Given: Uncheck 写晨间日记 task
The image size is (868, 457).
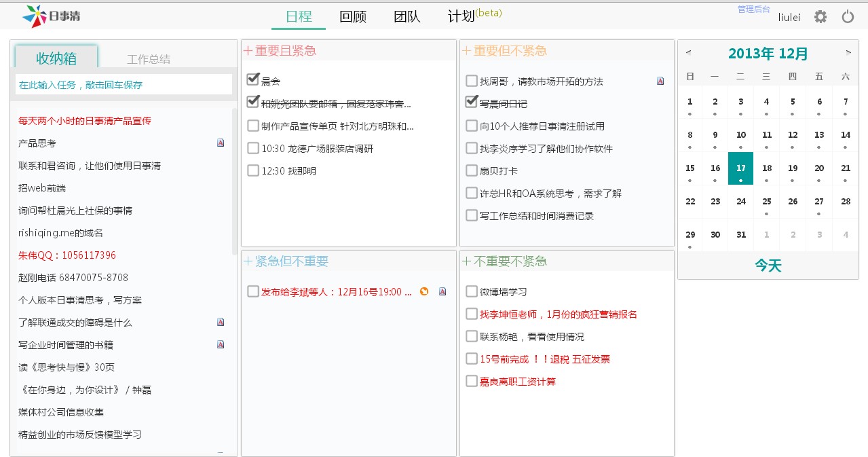Looking at the screenshot, I should coord(472,103).
